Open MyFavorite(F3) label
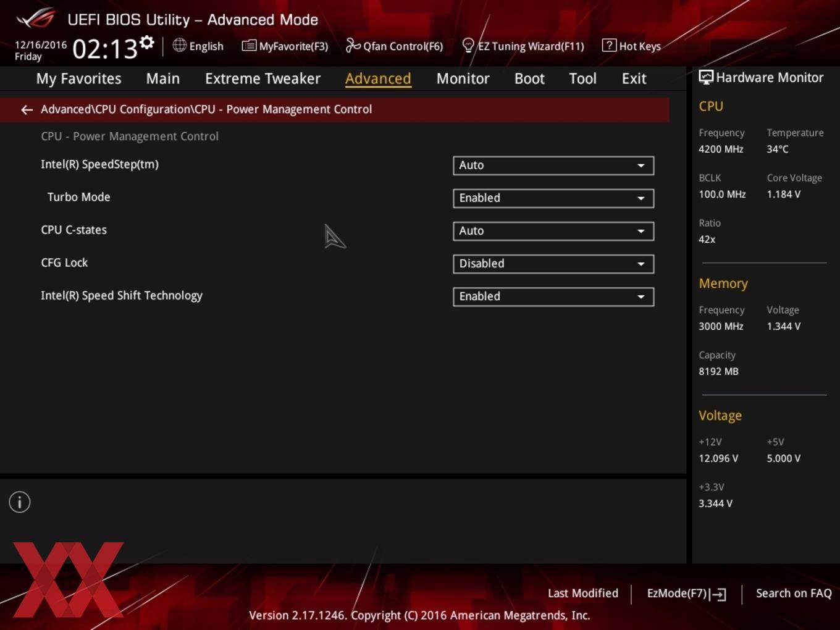Viewport: 840px width, 630px height. point(293,46)
